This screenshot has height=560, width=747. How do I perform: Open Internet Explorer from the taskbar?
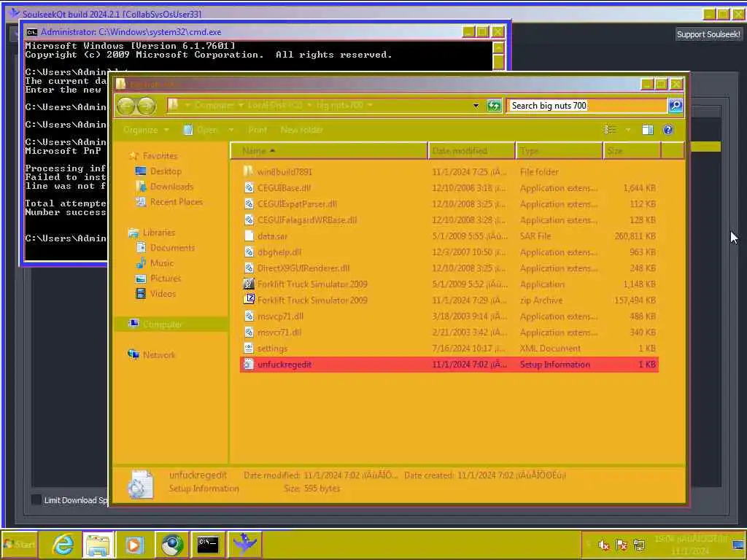pos(63,544)
